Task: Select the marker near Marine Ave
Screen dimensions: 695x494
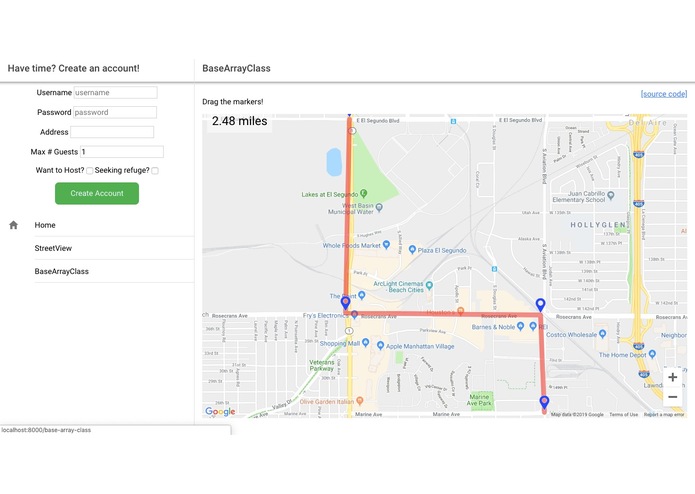Action: (544, 402)
